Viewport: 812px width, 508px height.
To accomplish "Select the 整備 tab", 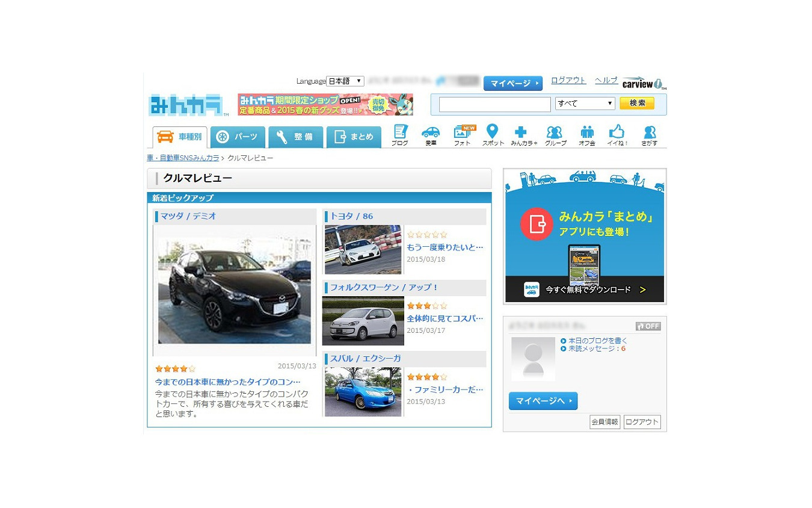I will pos(296,137).
